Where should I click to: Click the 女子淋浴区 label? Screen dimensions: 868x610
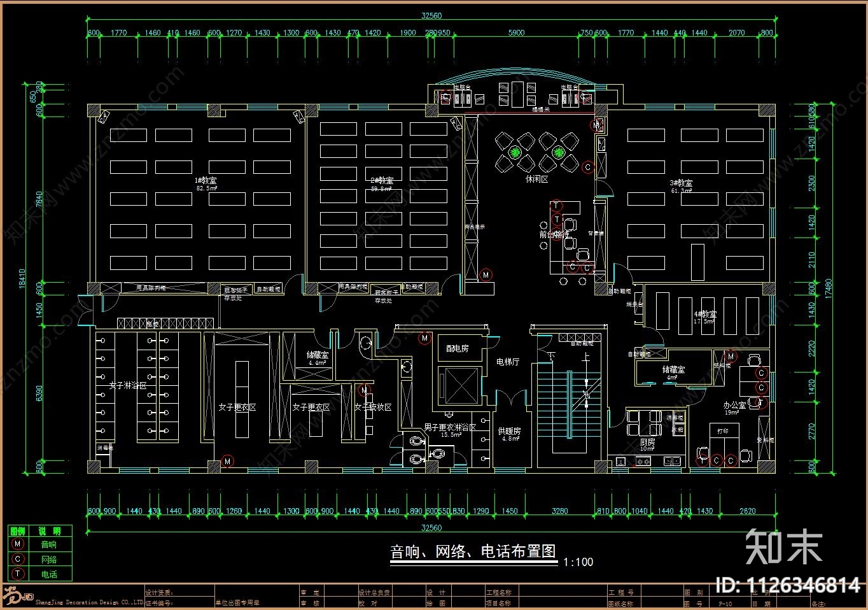click(x=128, y=386)
